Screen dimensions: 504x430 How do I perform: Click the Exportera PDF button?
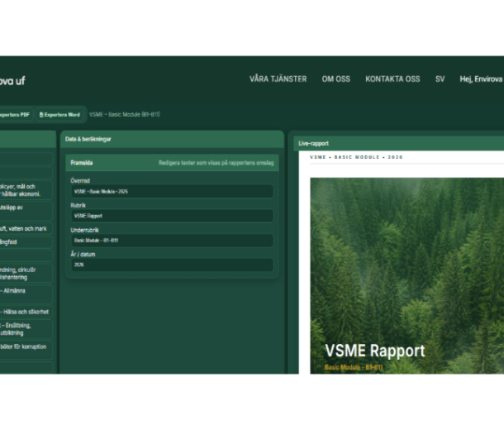(x=15, y=114)
